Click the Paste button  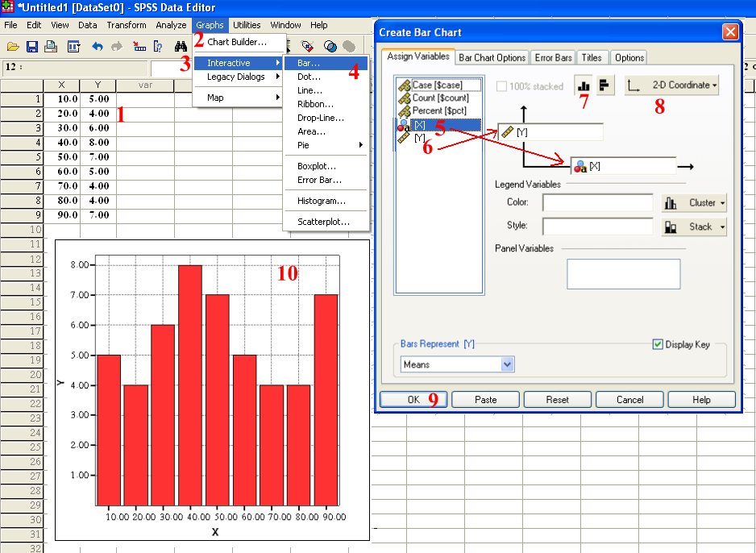[x=485, y=400]
